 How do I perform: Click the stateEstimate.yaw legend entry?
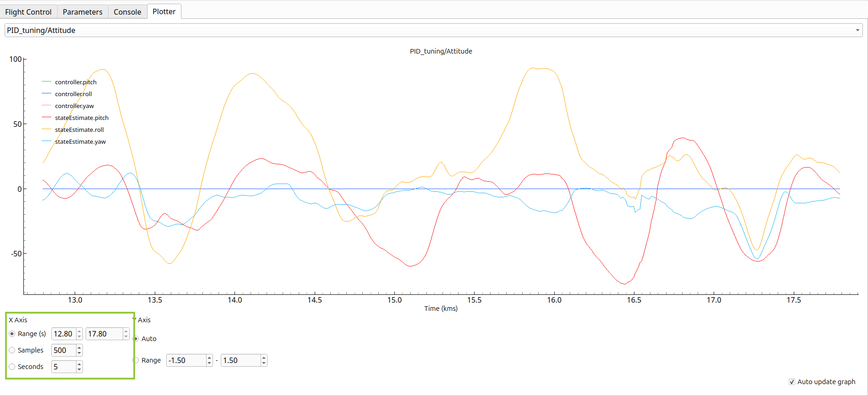click(x=80, y=141)
